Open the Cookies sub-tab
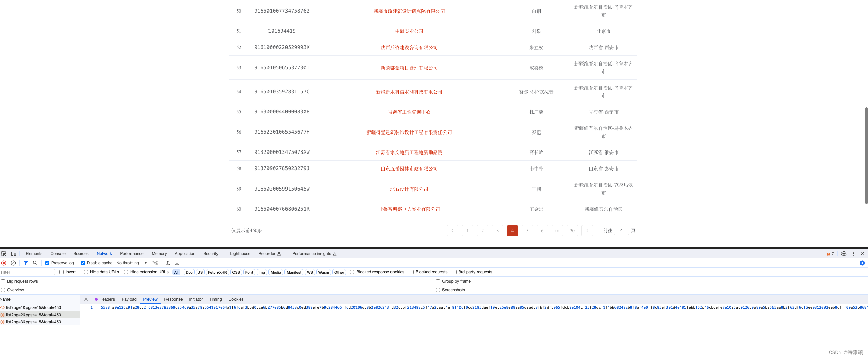The image size is (868, 358). tap(236, 299)
